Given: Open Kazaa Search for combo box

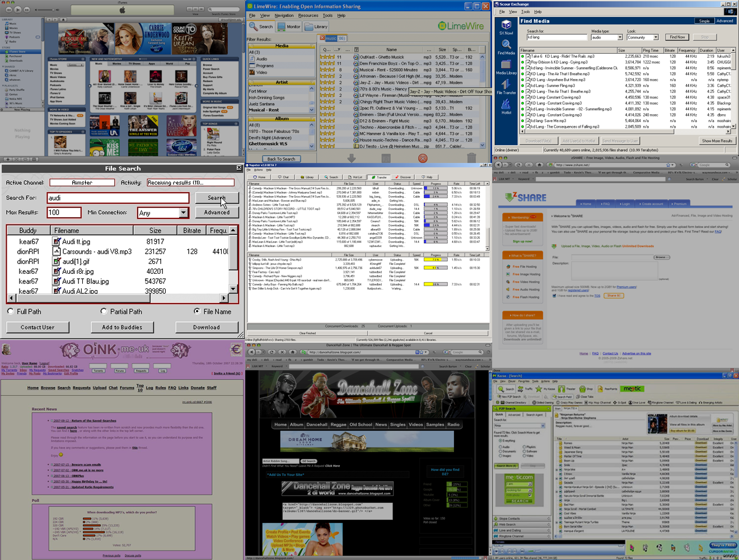Looking at the screenshot, I should click(x=518, y=426).
